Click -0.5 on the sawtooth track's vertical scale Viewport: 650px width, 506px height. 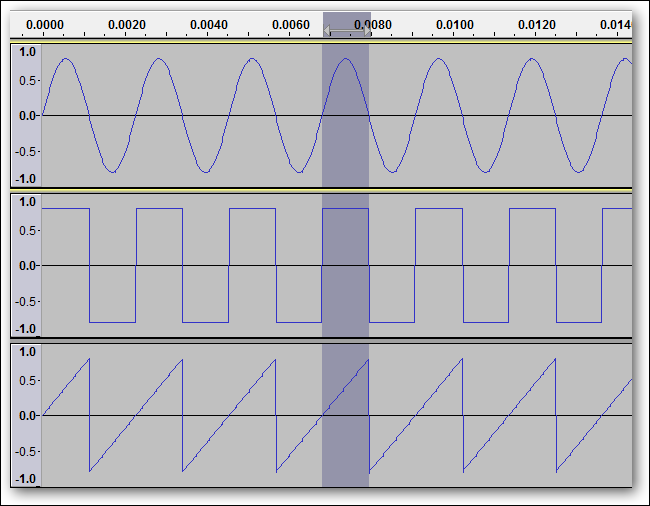pos(26,451)
